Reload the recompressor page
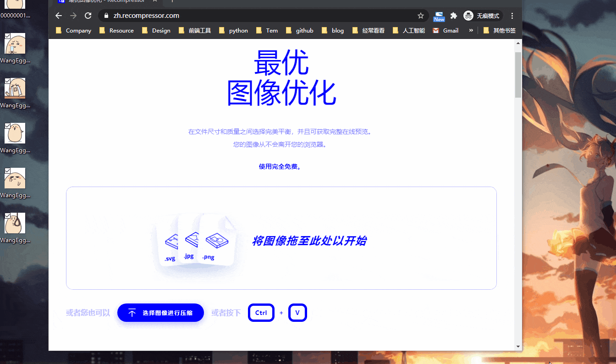616x364 pixels. (88, 16)
